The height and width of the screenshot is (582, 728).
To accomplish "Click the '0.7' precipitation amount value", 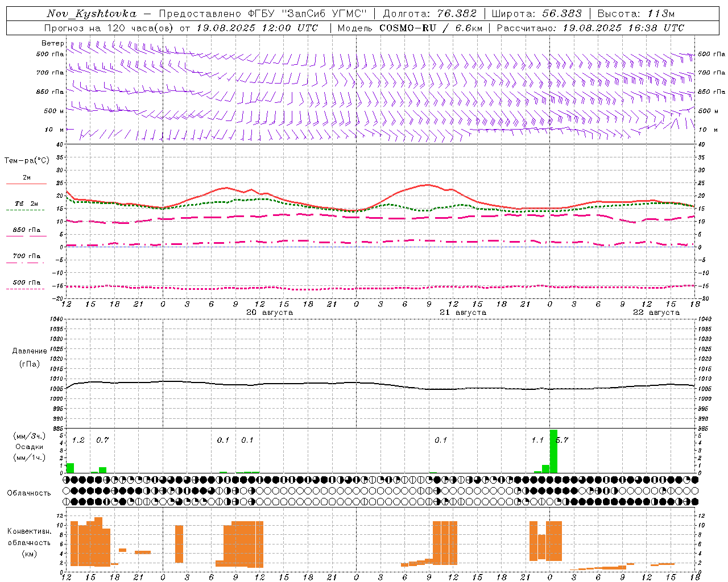I will tap(102, 440).
